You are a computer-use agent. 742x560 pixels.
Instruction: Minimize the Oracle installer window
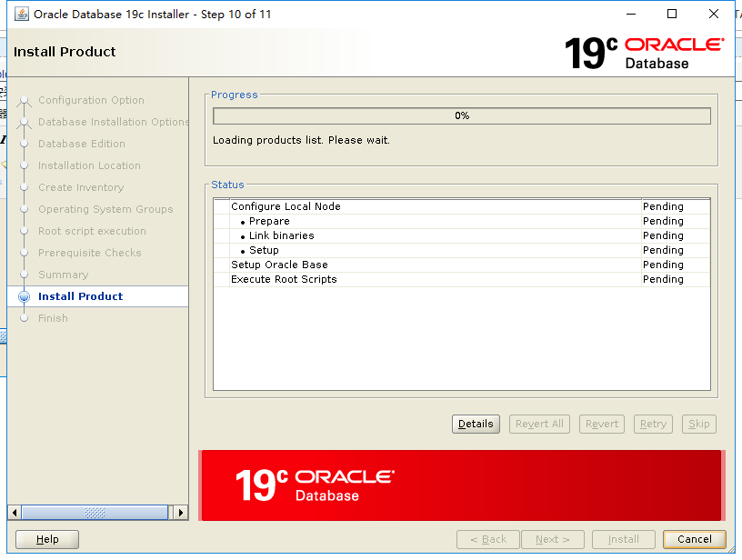pyautogui.click(x=631, y=14)
